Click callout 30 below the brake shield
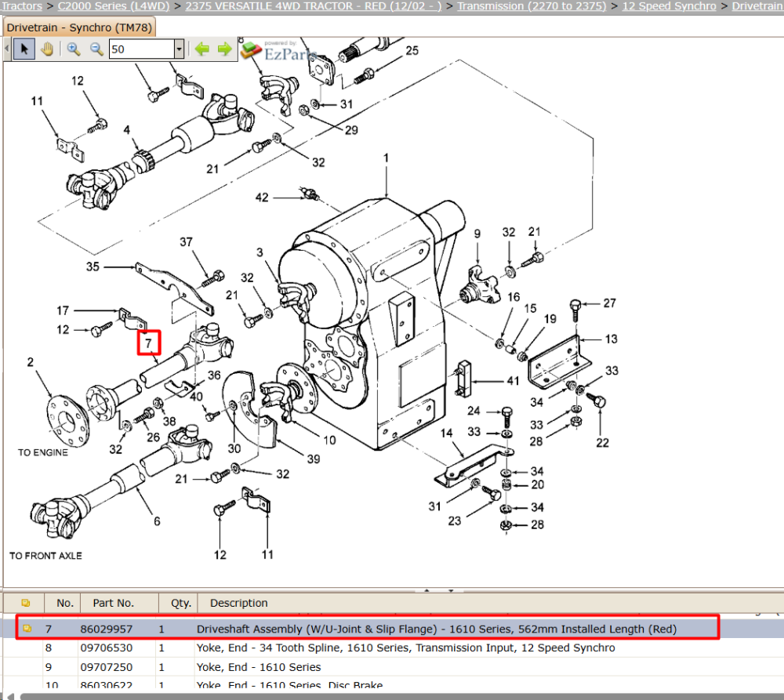Viewport: 784px width, 700px height. point(234,448)
